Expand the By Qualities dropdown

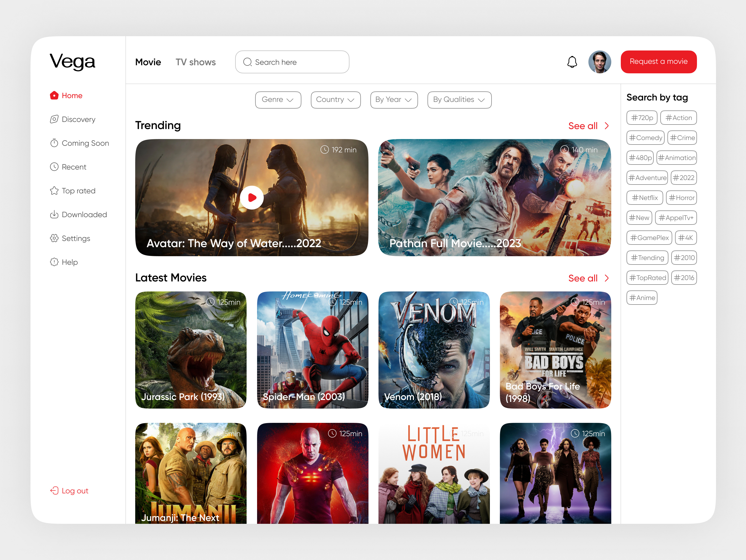(x=459, y=100)
